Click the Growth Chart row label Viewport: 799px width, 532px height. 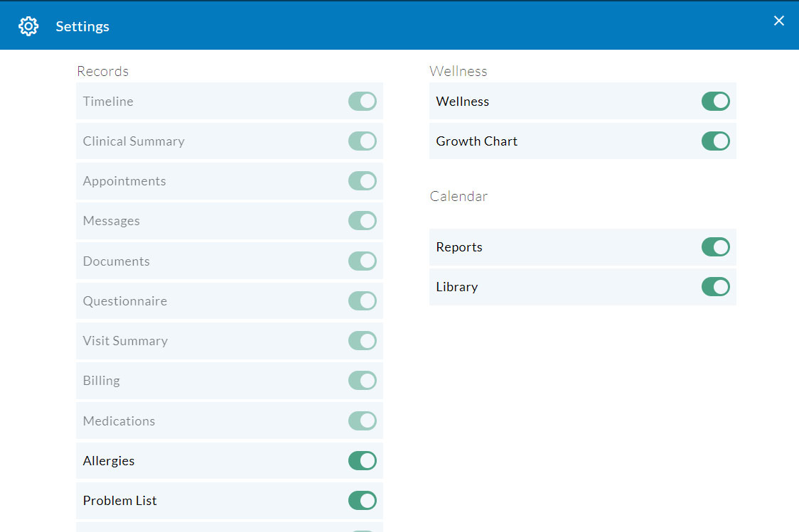[476, 141]
